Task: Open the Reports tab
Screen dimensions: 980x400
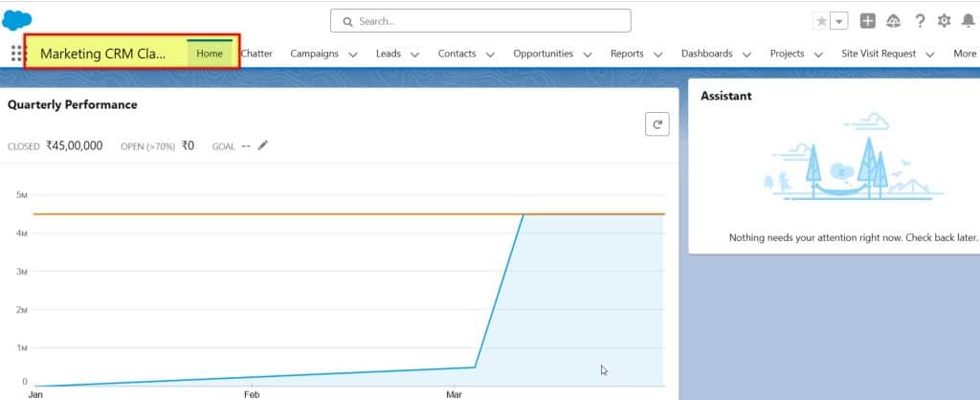Action: click(627, 54)
